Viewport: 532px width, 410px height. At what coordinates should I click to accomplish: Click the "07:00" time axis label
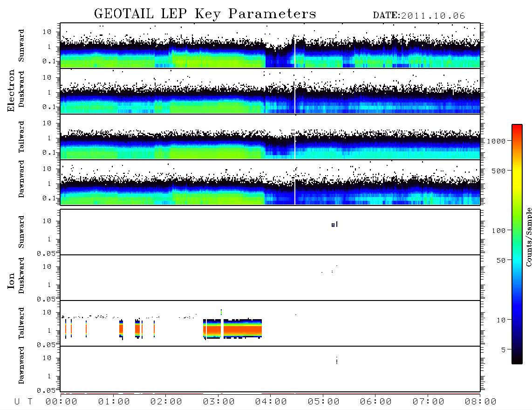click(x=429, y=402)
